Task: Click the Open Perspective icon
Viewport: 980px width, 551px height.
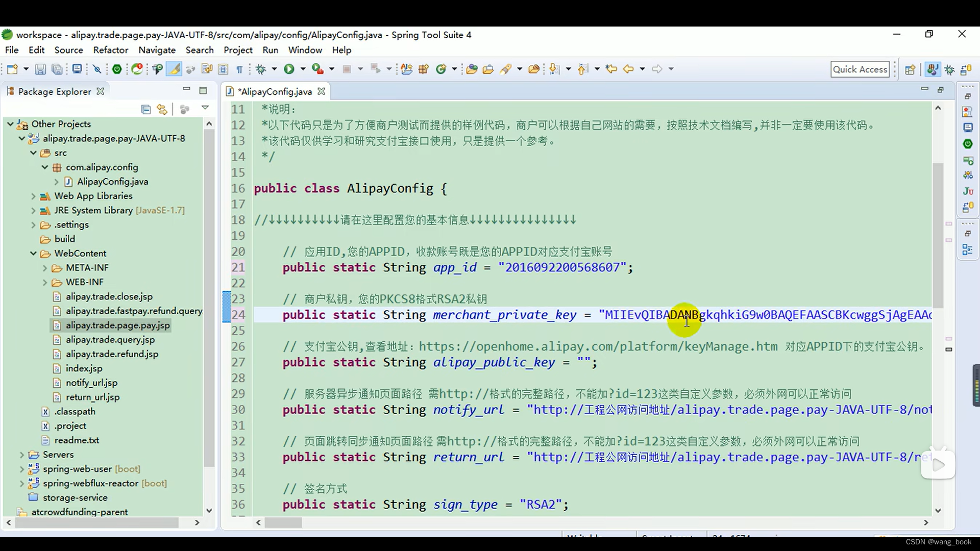Action: click(910, 69)
